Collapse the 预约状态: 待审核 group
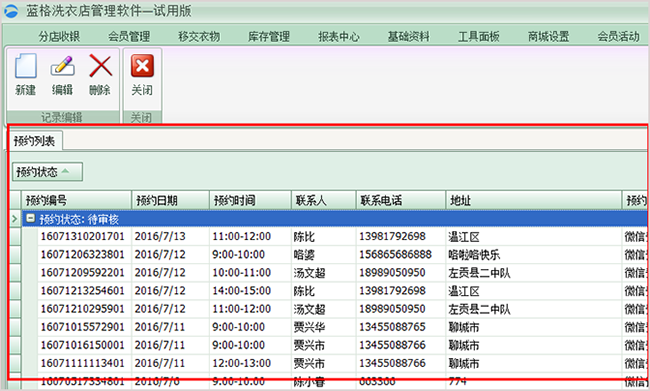This screenshot has height=391, width=650. (x=30, y=219)
